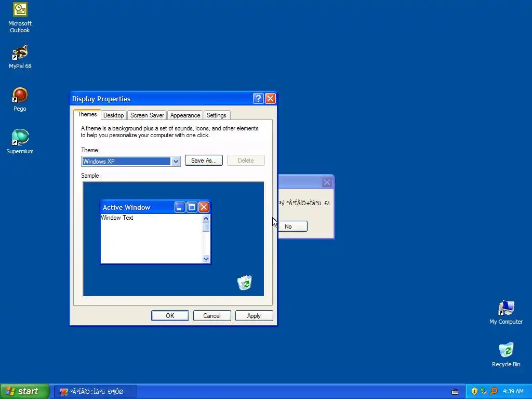Open the Start menu
The height and width of the screenshot is (399, 532).
point(24,391)
